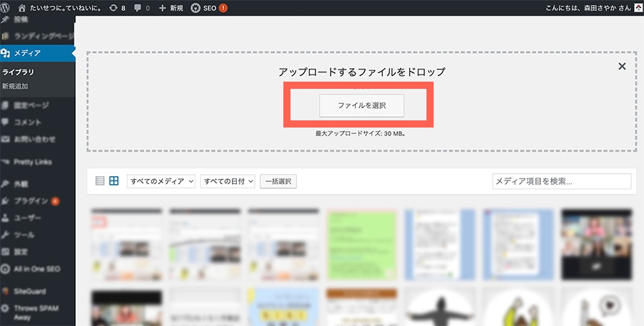644x326 pixels.
Task: Open the user greeting こんにちは、森田さやか さん
Action: click(x=587, y=8)
